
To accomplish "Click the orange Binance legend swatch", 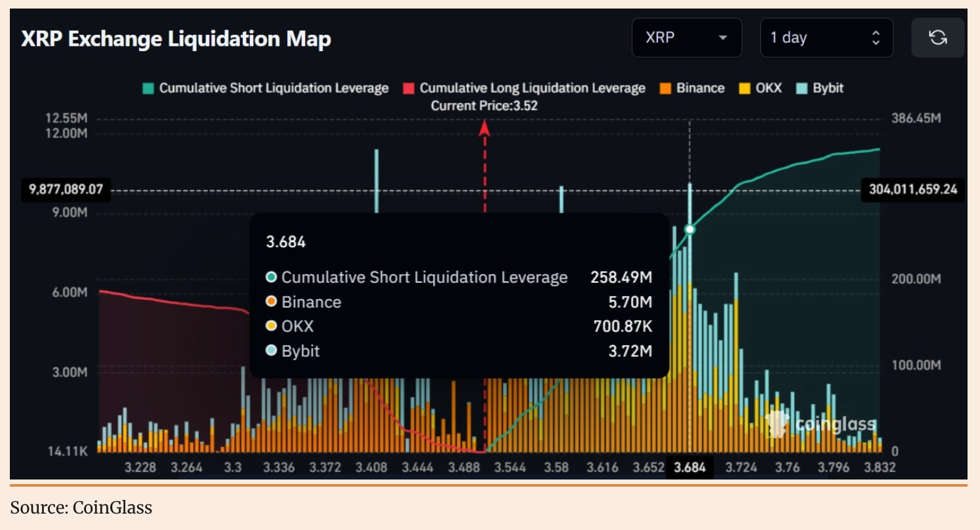I will point(665,88).
